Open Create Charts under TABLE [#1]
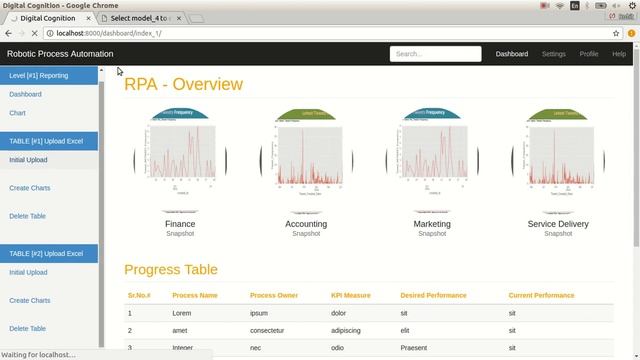 click(30, 188)
